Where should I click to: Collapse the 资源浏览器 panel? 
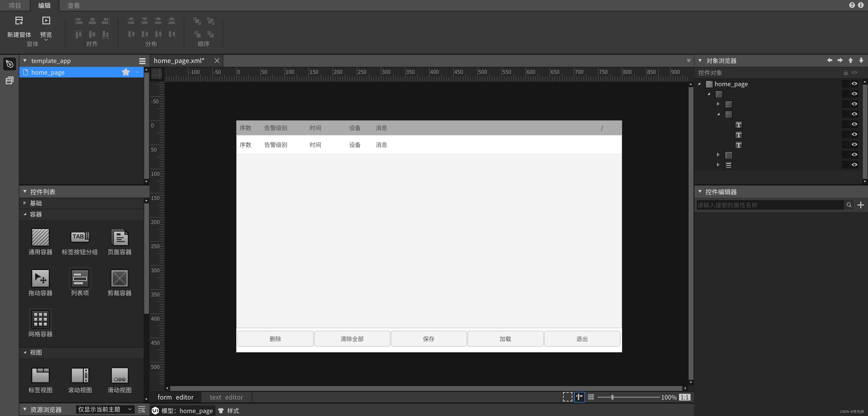25,409
